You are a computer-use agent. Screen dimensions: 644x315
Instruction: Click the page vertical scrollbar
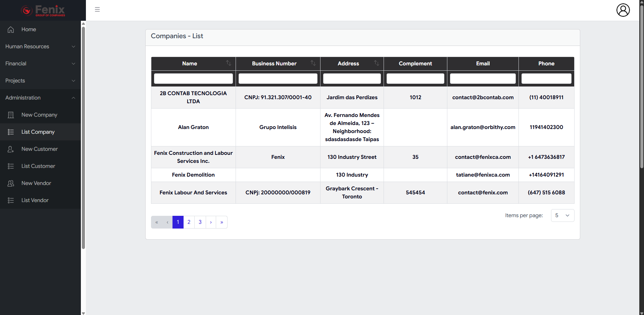point(642,87)
